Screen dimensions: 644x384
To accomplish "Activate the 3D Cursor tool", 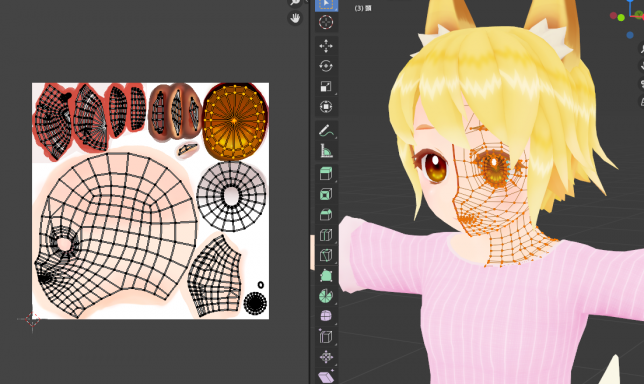I will pyautogui.click(x=327, y=22).
